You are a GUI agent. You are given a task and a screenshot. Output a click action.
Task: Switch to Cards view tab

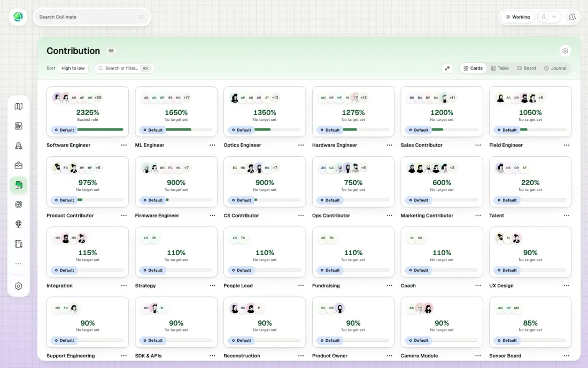coord(473,68)
